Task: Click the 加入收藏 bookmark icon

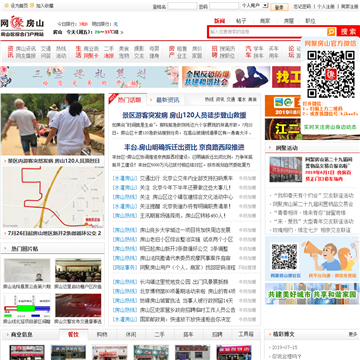Action: pyautogui.click(x=32, y=6)
